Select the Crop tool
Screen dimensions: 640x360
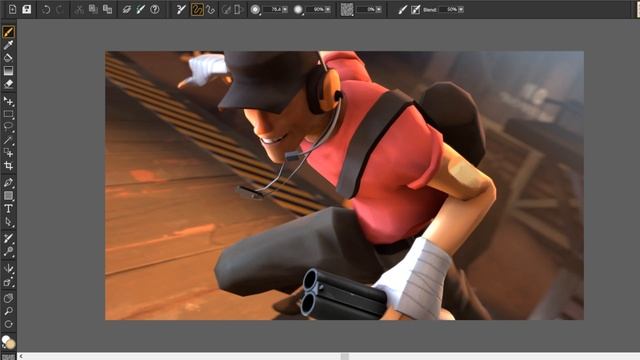tap(8, 166)
